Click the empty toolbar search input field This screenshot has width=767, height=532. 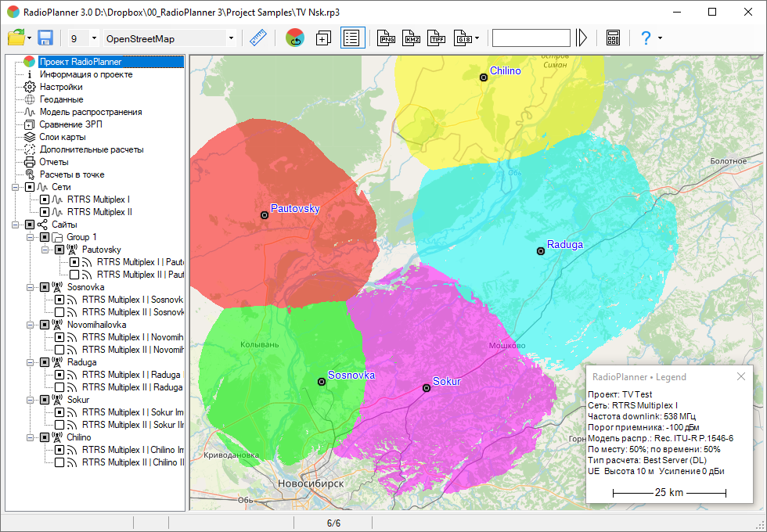click(531, 38)
